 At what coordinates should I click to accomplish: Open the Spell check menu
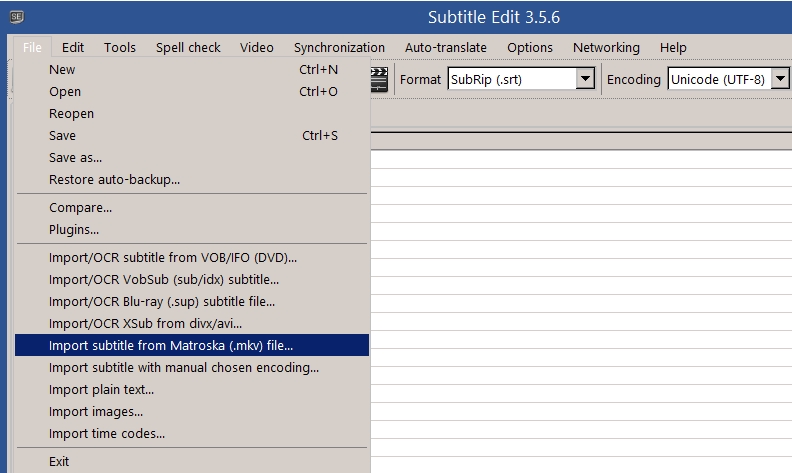tap(188, 47)
